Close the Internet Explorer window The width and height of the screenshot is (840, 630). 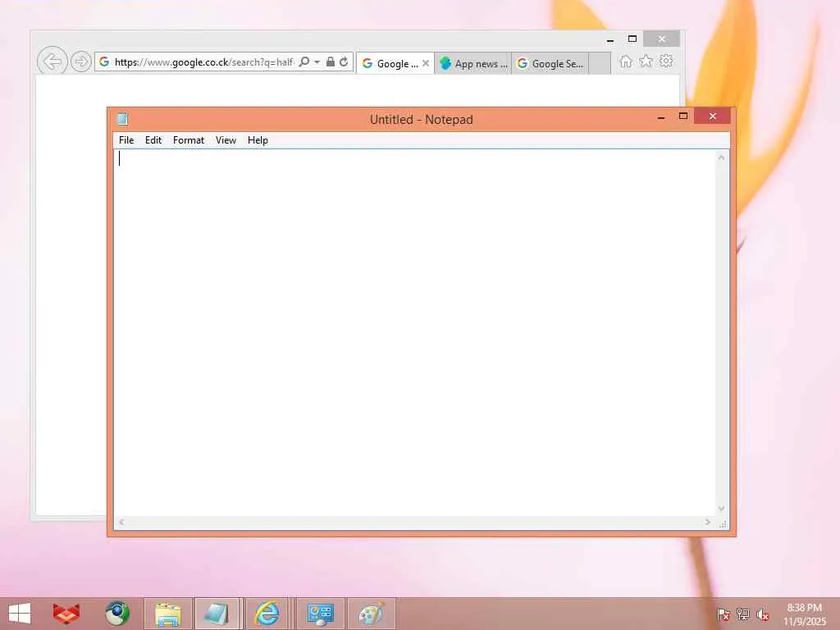coord(662,39)
